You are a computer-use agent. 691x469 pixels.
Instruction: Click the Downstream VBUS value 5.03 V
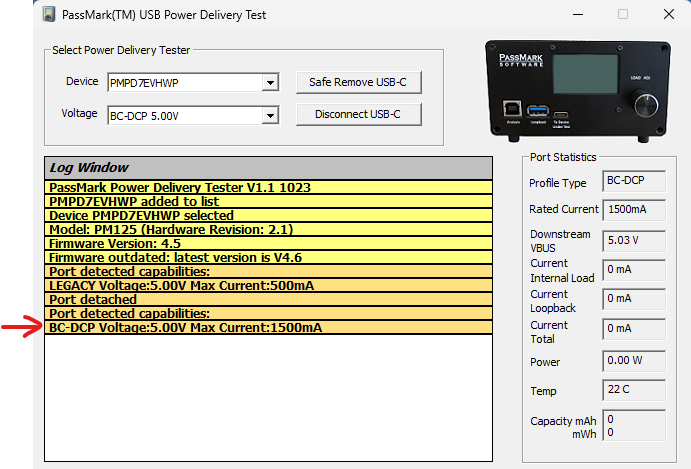[x=634, y=241]
